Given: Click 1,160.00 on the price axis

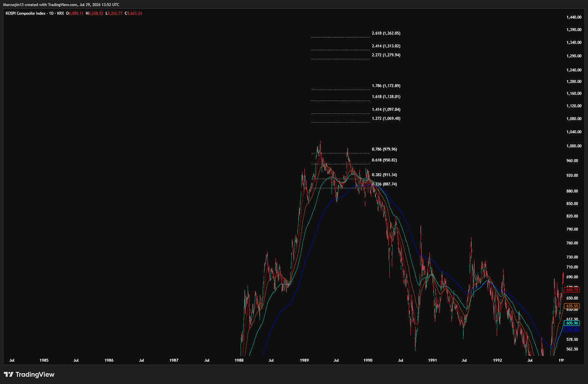Looking at the screenshot, I should click(x=574, y=94).
